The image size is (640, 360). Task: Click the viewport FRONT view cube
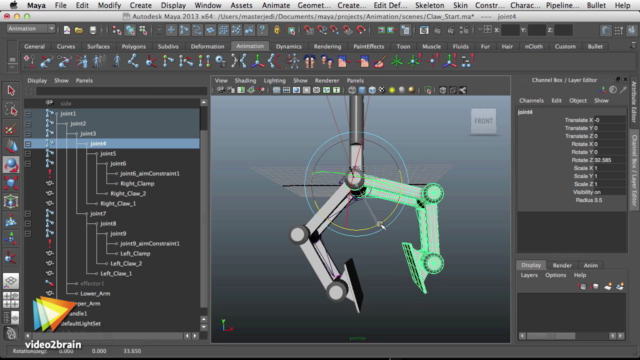[483, 121]
